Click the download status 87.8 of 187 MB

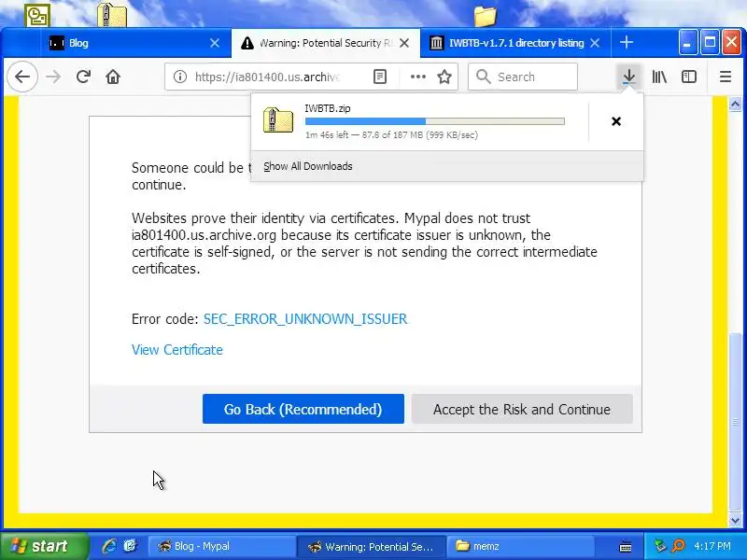click(x=392, y=134)
